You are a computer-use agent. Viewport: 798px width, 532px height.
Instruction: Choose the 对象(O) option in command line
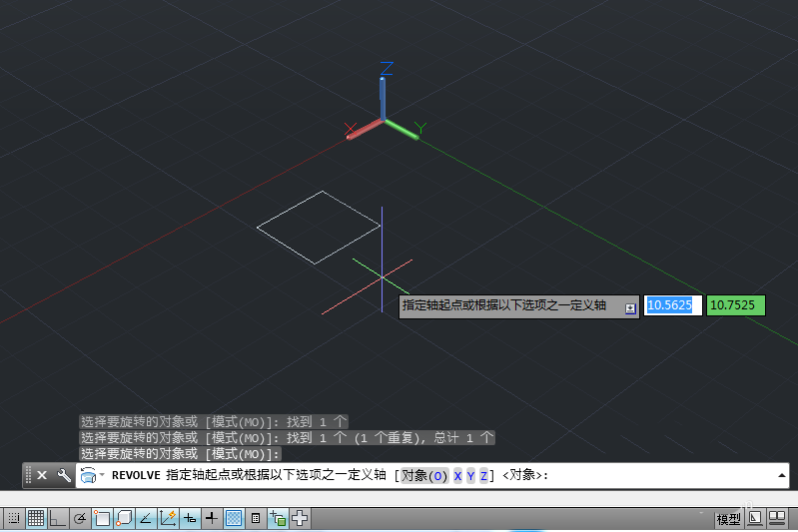pos(424,475)
